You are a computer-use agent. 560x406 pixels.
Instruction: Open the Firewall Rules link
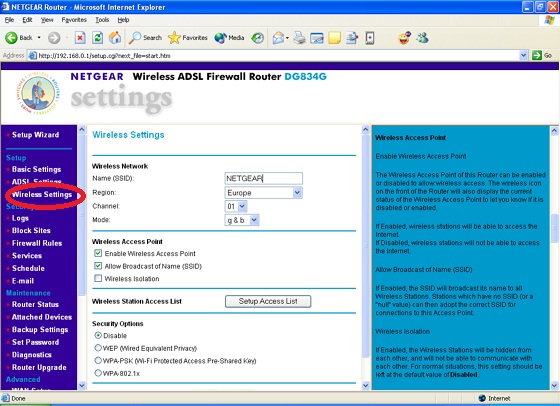pos(37,243)
